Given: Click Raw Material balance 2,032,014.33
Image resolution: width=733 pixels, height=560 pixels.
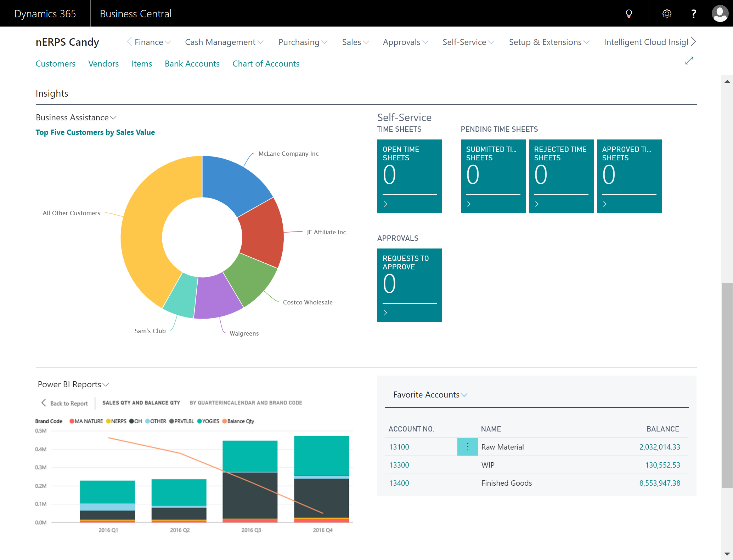Looking at the screenshot, I should [x=660, y=447].
